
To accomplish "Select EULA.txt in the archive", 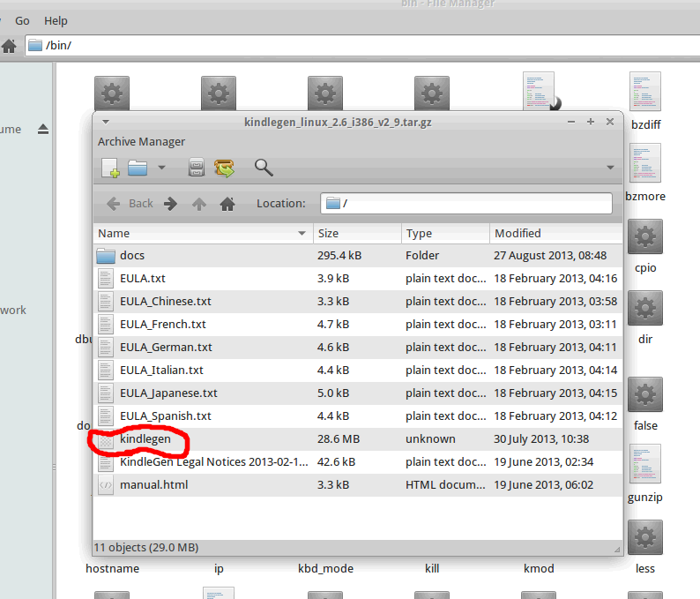I will tap(358, 279).
